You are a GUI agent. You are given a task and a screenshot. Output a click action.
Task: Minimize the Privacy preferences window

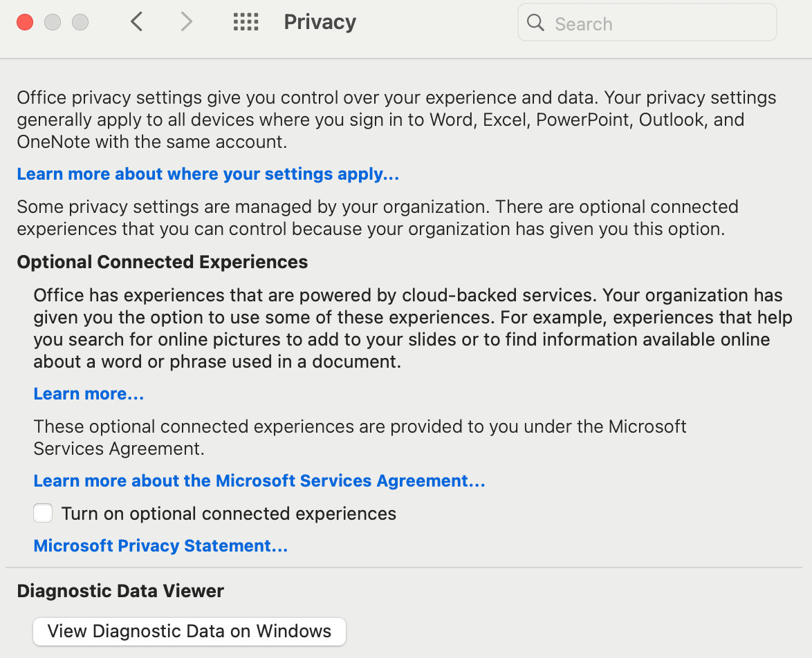pyautogui.click(x=53, y=22)
